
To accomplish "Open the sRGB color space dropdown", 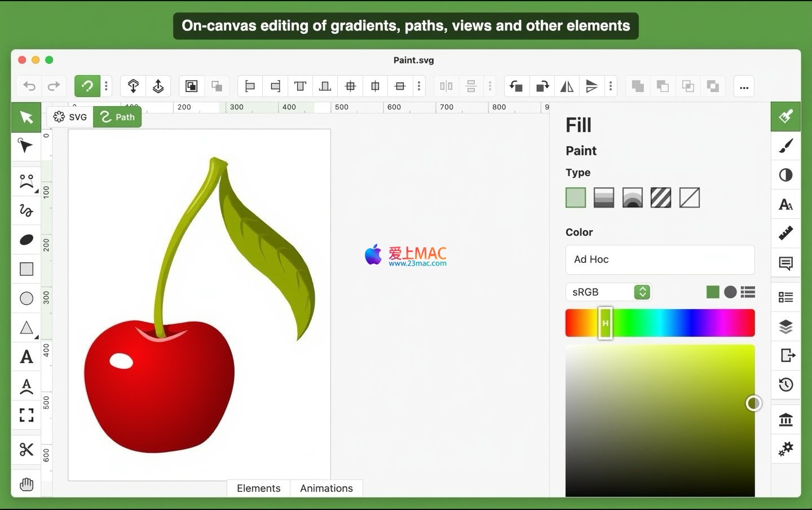I will [x=608, y=292].
